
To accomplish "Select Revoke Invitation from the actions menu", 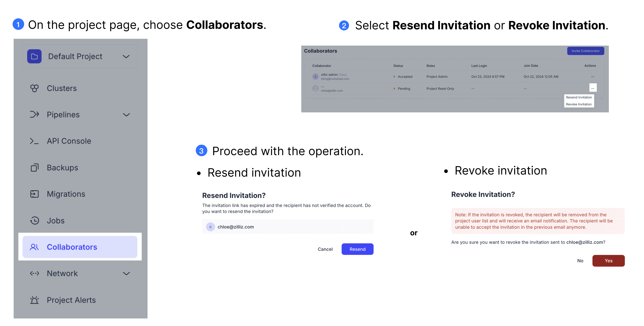I will [x=579, y=104].
